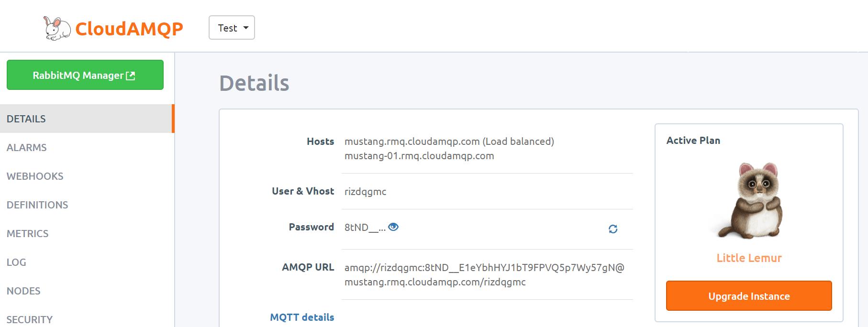Image resolution: width=868 pixels, height=327 pixels.
Task: Select DETAILS in the sidebar
Action: [86, 119]
